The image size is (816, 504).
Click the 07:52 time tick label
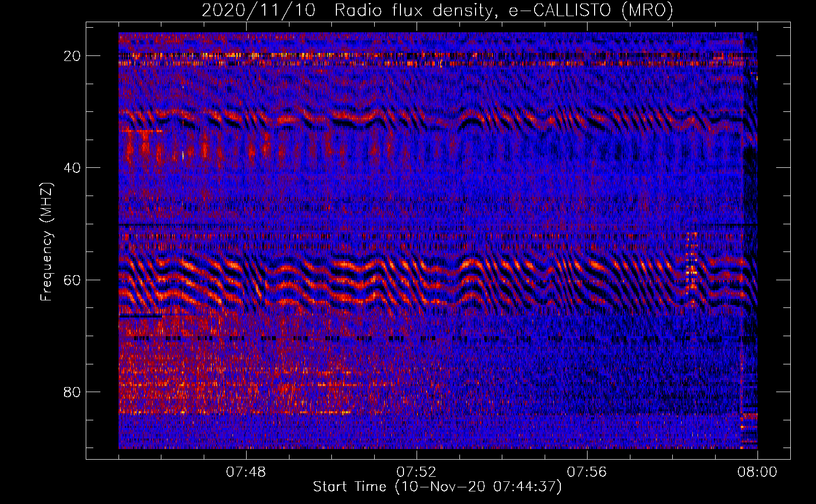click(x=416, y=472)
